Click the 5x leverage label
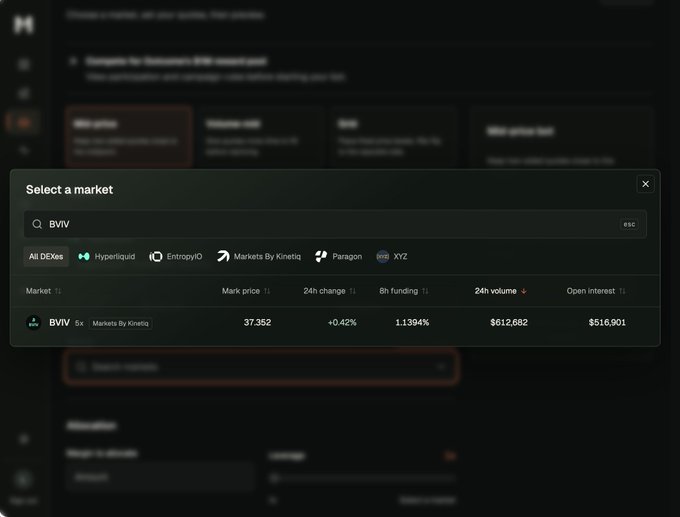Screen dimensions: 680x517 coord(79,323)
